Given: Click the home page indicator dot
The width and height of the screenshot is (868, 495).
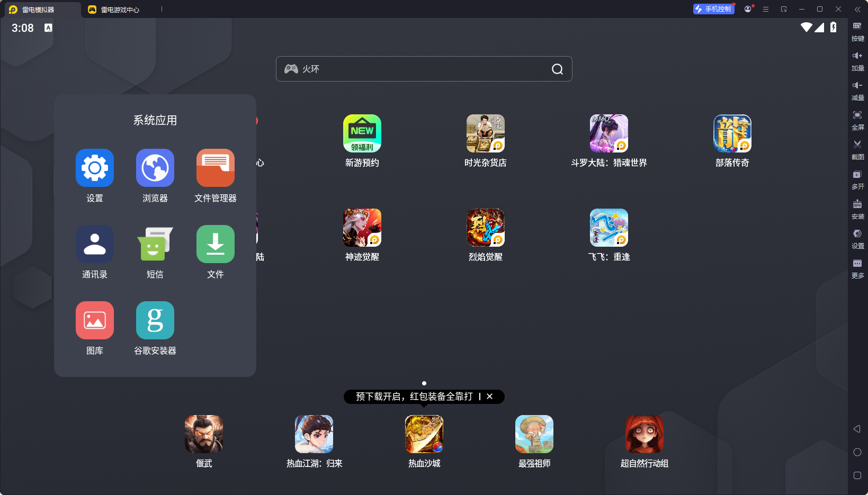Looking at the screenshot, I should pyautogui.click(x=424, y=383).
